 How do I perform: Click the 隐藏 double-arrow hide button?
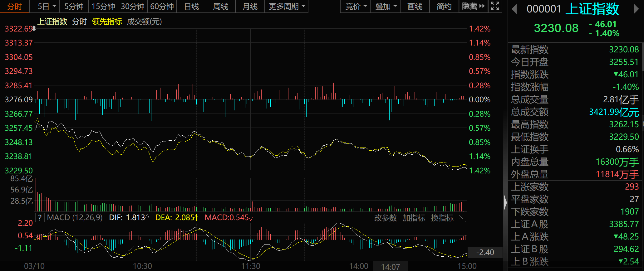click(473, 6)
